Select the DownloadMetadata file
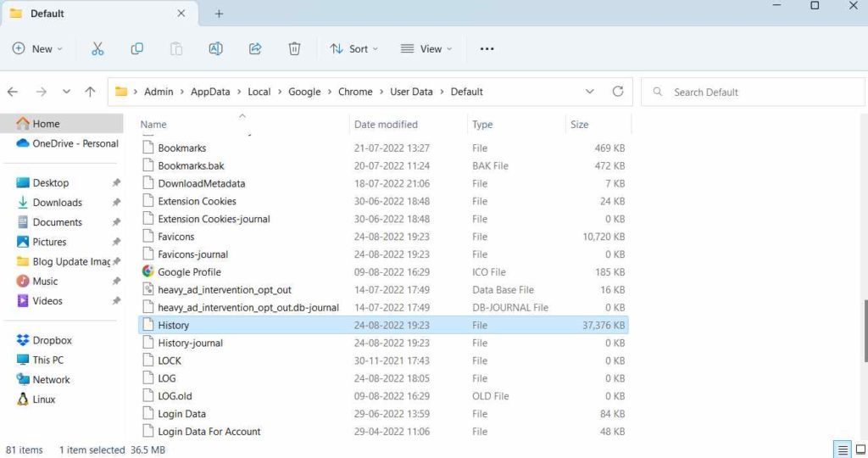Viewport: 868px width, 458px height. point(383,183)
